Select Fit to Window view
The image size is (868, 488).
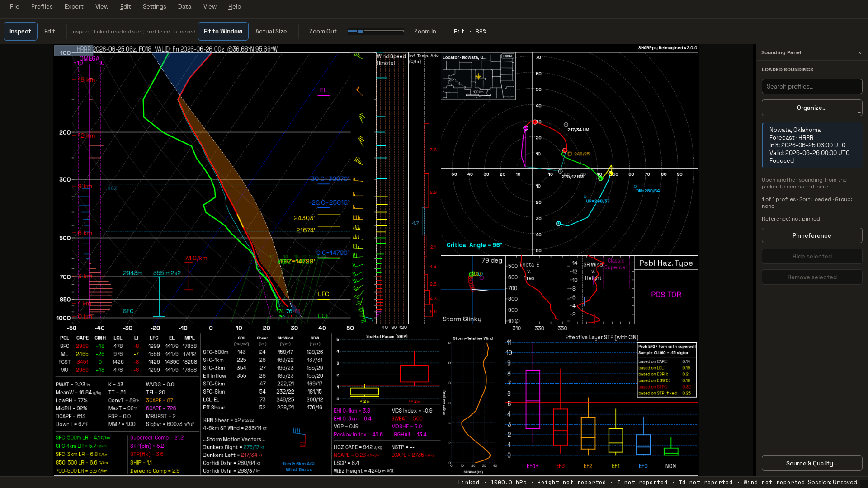click(223, 31)
